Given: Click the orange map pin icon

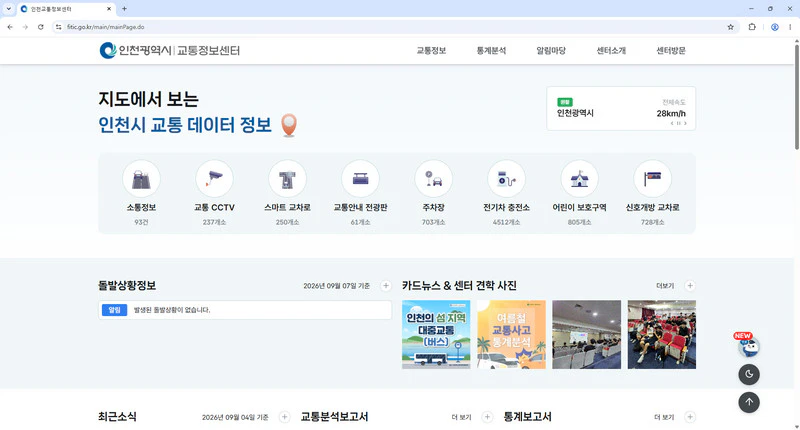Looking at the screenshot, I should (289, 125).
